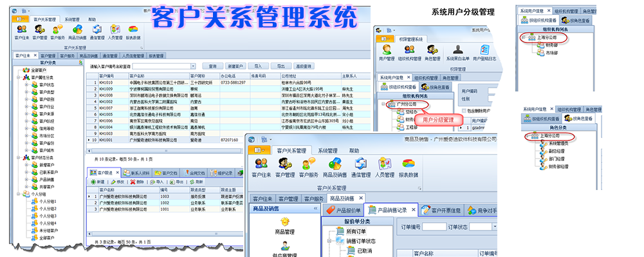Toggle the 包含删除用户 checkbox
The width and height of the screenshot is (644, 257).
pos(464,111)
